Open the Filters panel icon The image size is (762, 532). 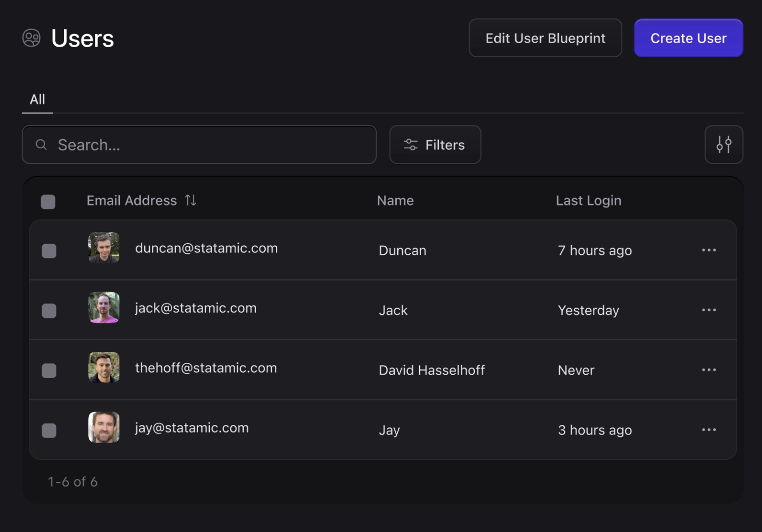pyautogui.click(x=410, y=144)
